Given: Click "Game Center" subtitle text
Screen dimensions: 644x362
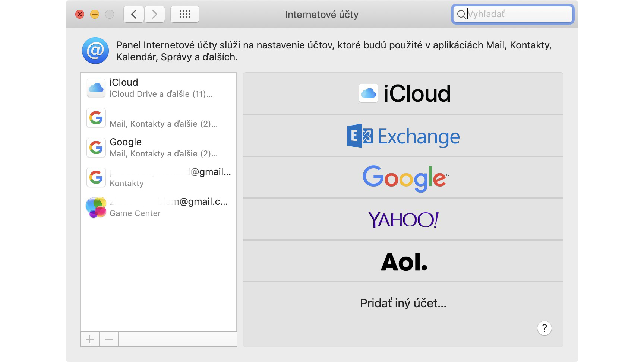Looking at the screenshot, I should 135,213.
